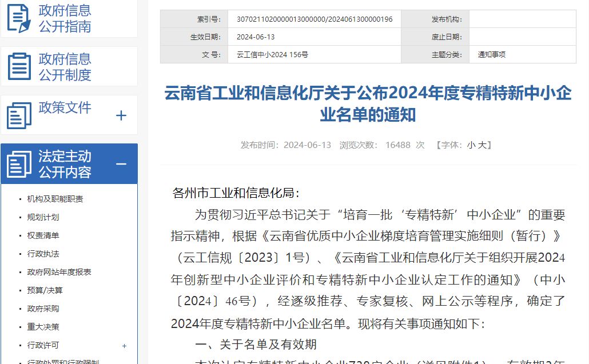Select 政策文件 menu label
Viewport: 589px width, 364px height.
(65, 107)
